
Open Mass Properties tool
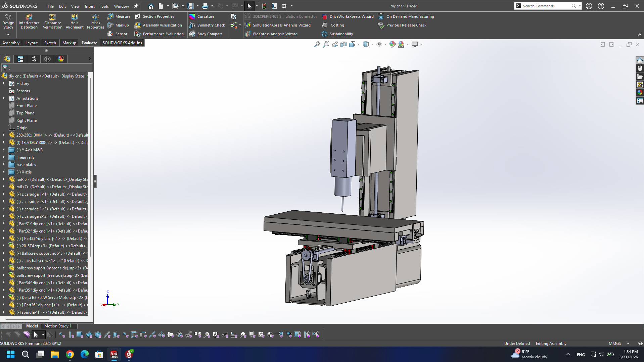click(95, 21)
